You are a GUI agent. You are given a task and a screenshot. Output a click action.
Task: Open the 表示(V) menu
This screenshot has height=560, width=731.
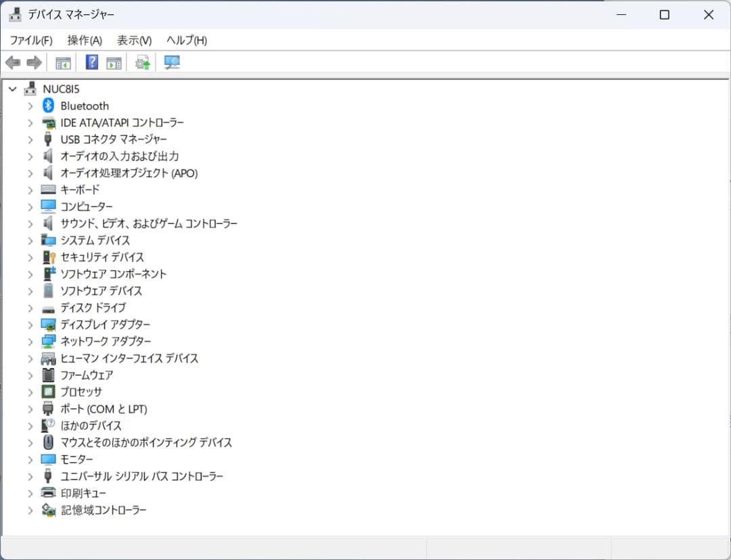(x=134, y=41)
